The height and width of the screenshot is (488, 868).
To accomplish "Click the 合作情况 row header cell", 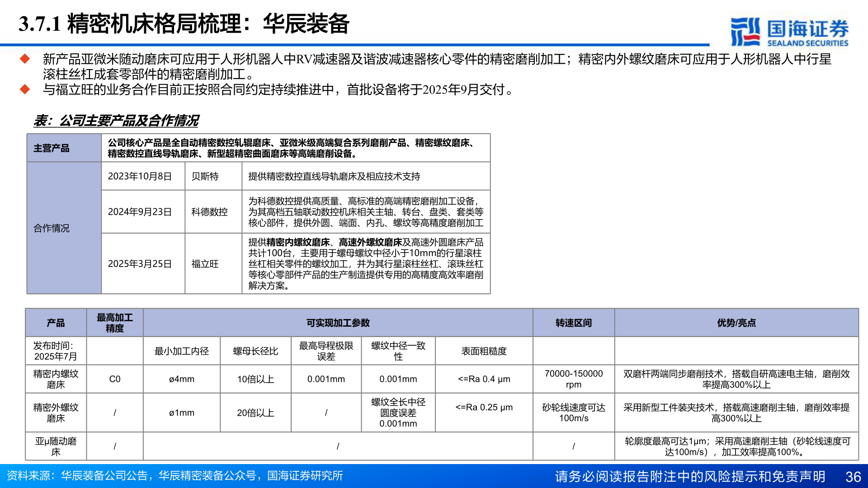I will coord(64,228).
